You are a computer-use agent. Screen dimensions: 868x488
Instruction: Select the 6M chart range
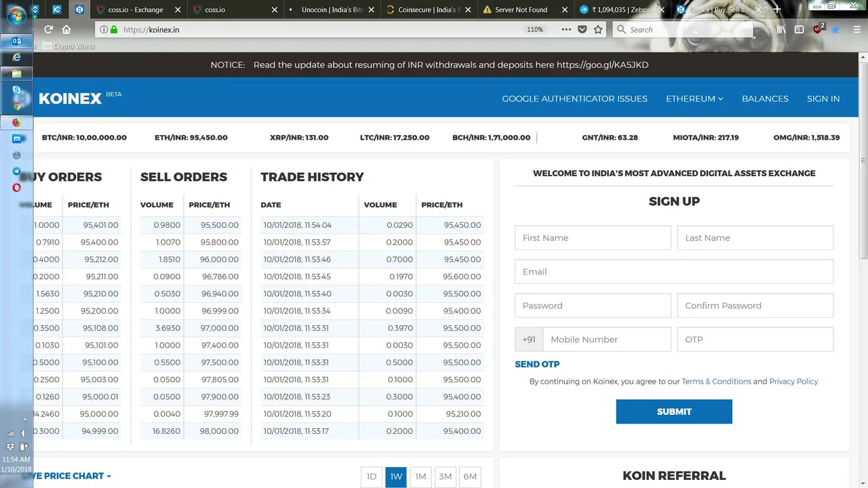pos(470,476)
